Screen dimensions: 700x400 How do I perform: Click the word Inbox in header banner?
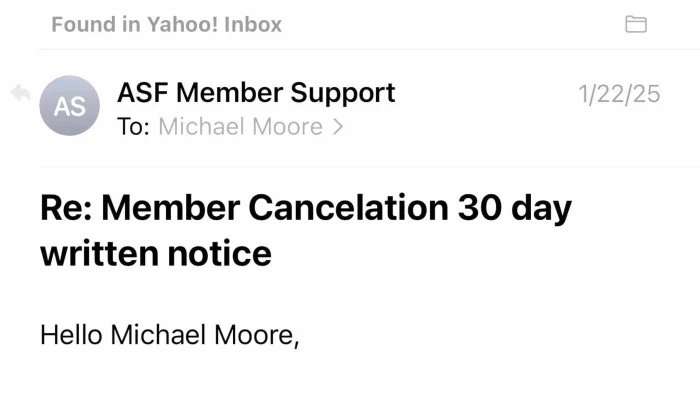253,24
